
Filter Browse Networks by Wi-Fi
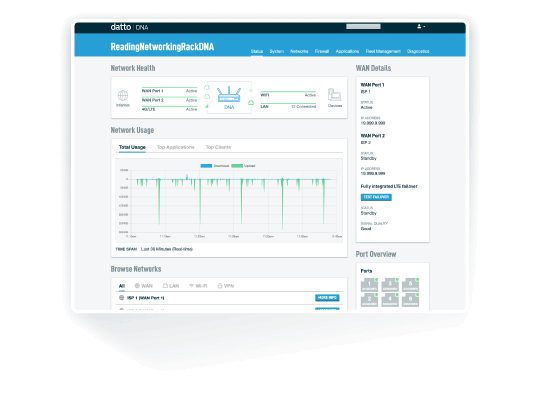pyautogui.click(x=198, y=286)
